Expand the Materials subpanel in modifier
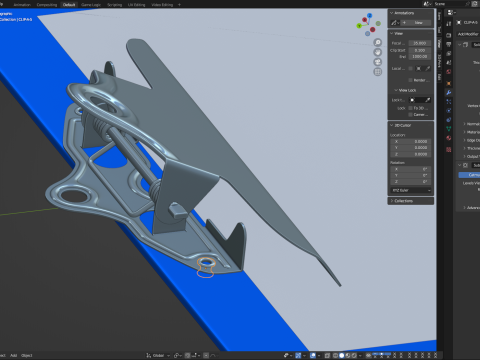 pyautogui.click(x=465, y=132)
